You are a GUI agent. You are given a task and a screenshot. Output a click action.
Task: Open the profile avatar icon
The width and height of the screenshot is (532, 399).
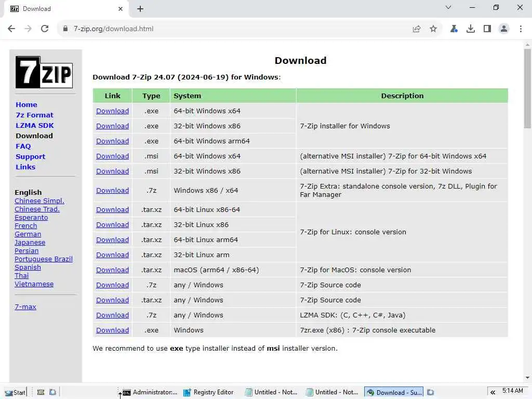click(x=504, y=29)
